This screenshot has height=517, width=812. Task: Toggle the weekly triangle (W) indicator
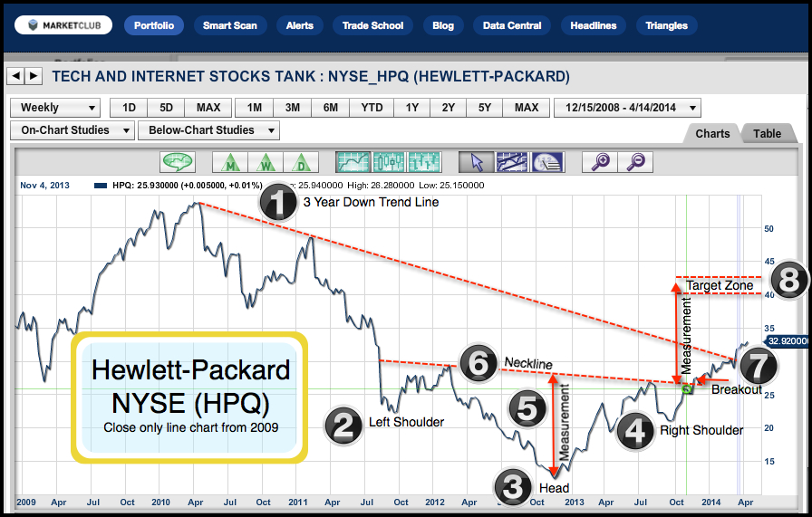coord(266,162)
